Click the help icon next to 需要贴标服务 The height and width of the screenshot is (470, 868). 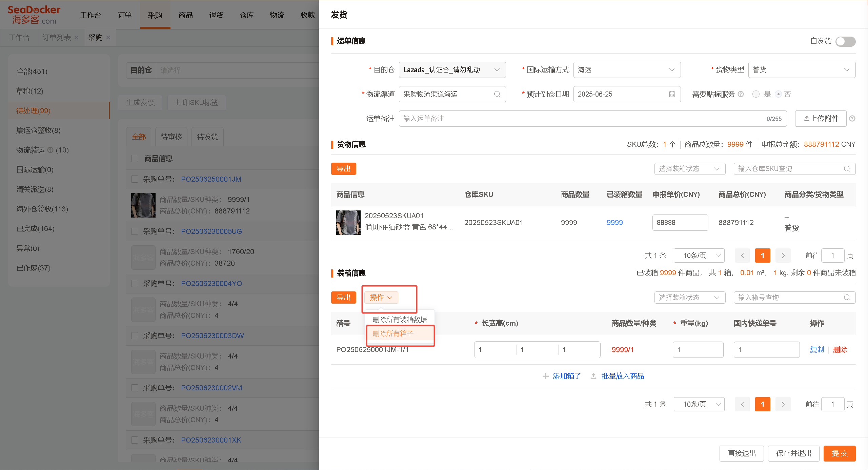tap(741, 94)
